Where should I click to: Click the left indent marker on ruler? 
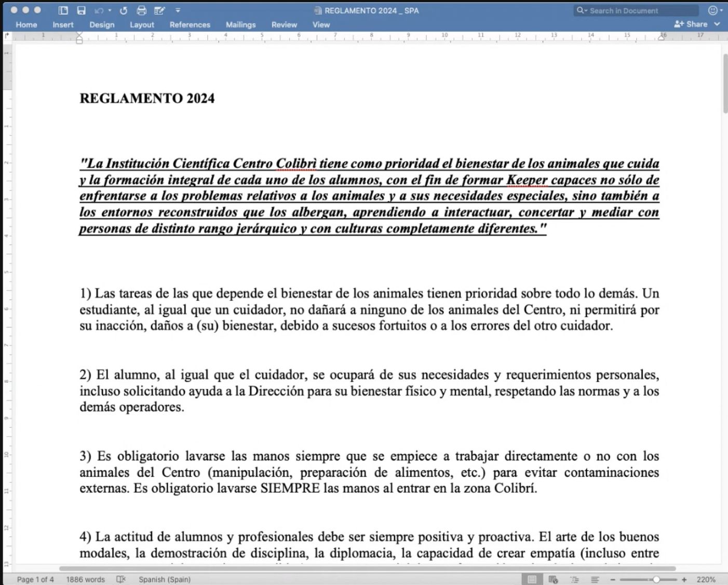(79, 38)
